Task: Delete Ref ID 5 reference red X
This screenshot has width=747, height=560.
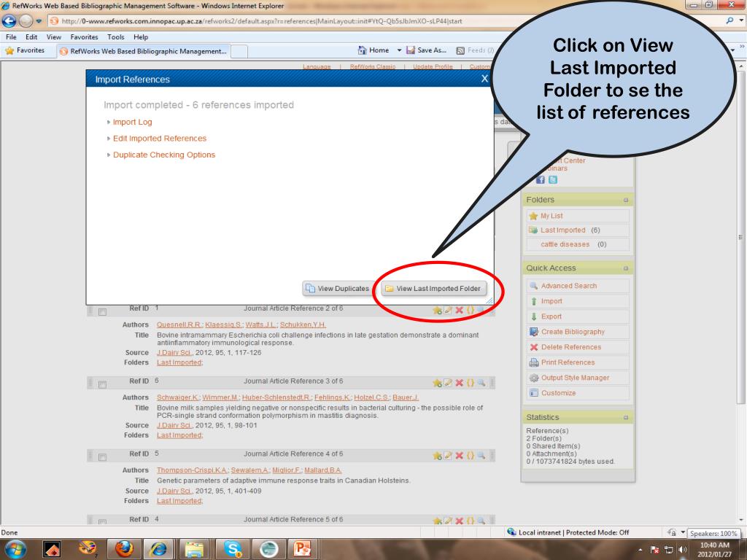Action: (460, 455)
